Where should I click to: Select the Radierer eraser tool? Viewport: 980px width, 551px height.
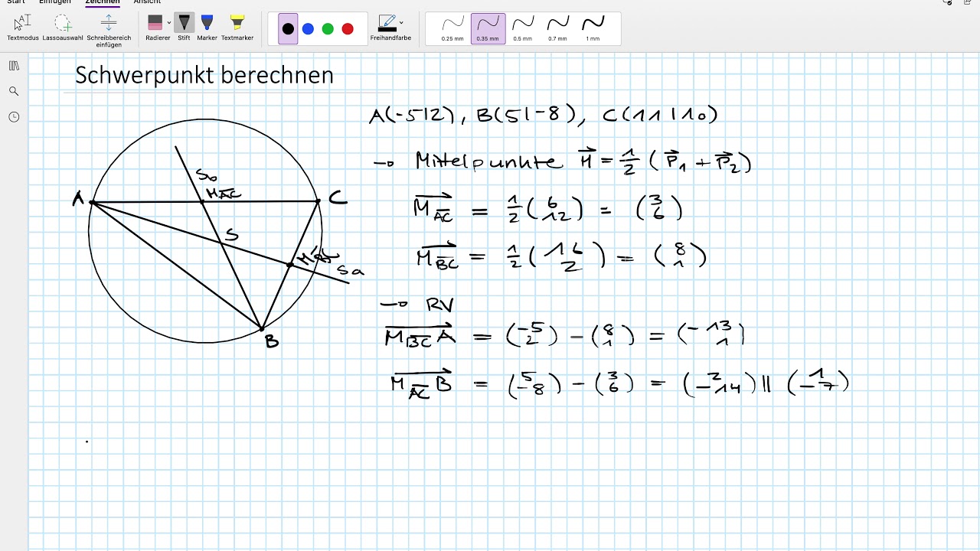click(155, 28)
